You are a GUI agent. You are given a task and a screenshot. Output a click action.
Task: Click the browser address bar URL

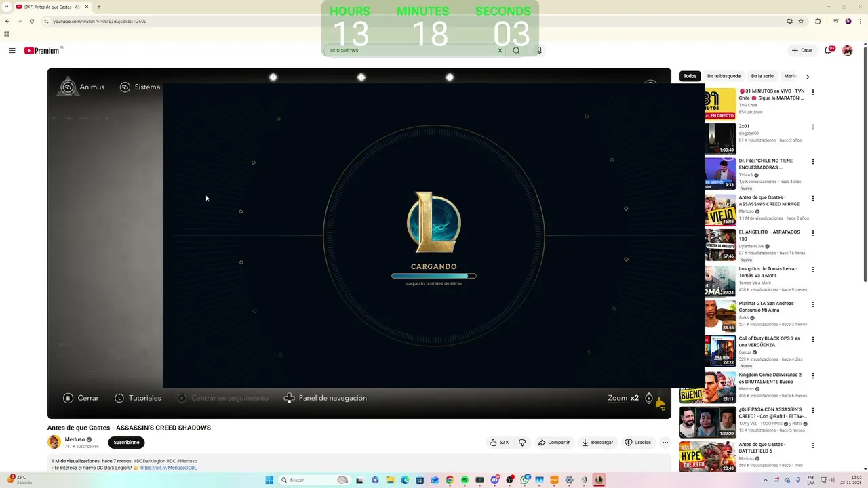coord(100,21)
